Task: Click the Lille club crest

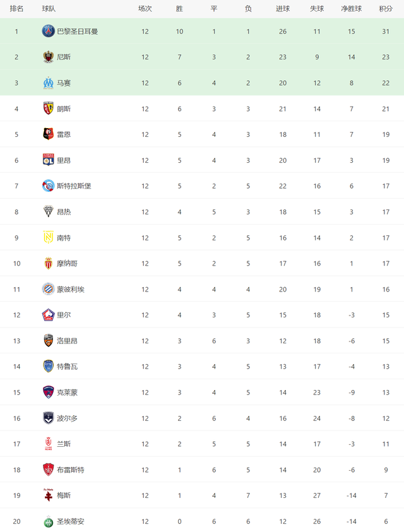Action: click(x=48, y=315)
